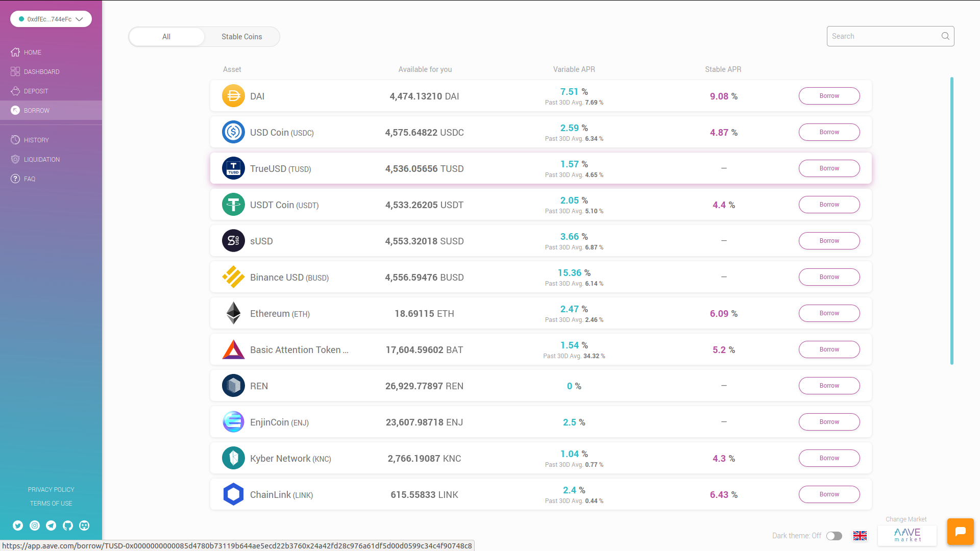Click the History clock icon
The width and height of the screenshot is (980, 551).
click(15, 140)
